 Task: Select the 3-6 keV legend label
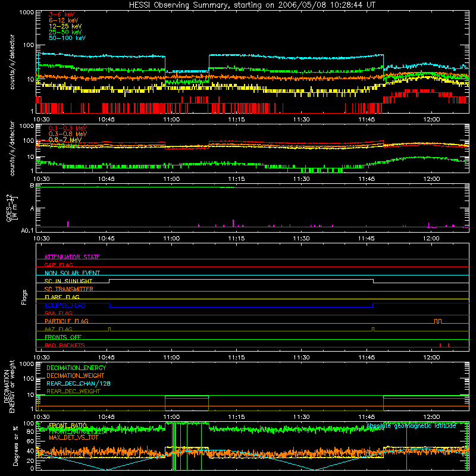[62, 14]
